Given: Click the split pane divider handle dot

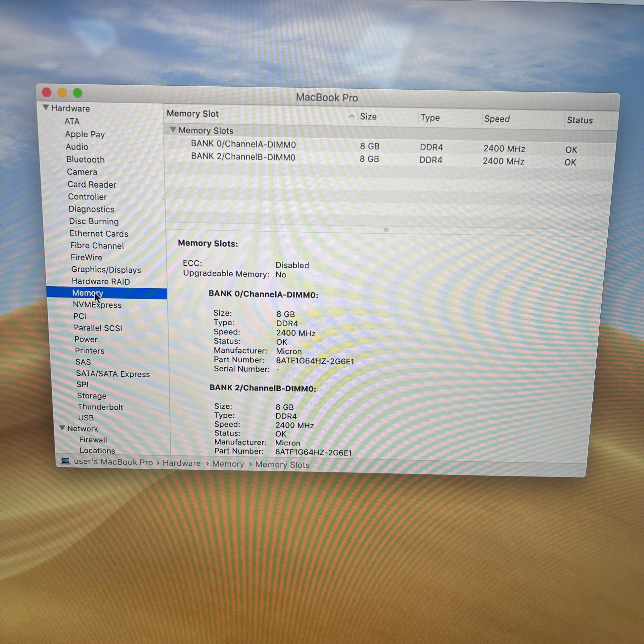Looking at the screenshot, I should (x=386, y=230).
